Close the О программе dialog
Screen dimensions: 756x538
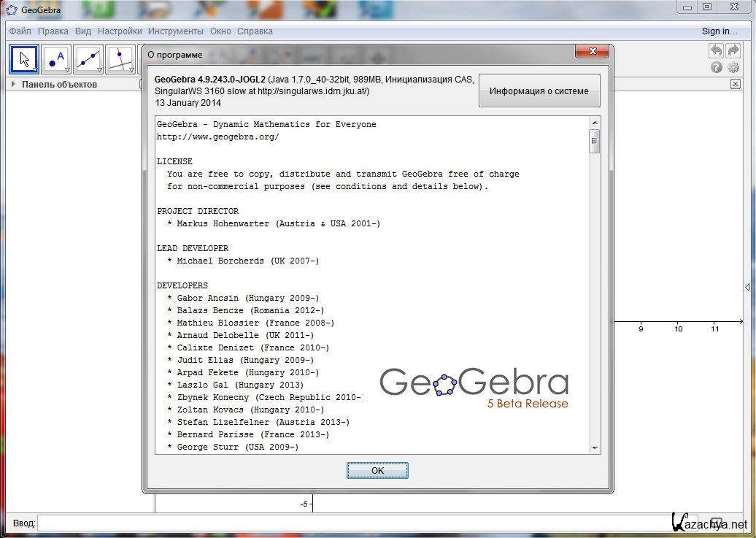(x=592, y=51)
